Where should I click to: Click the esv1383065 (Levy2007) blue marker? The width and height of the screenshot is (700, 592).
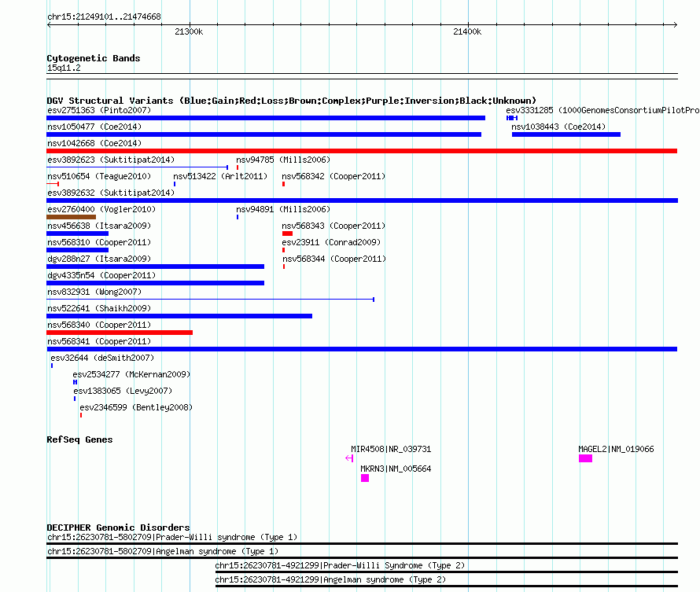point(75,399)
